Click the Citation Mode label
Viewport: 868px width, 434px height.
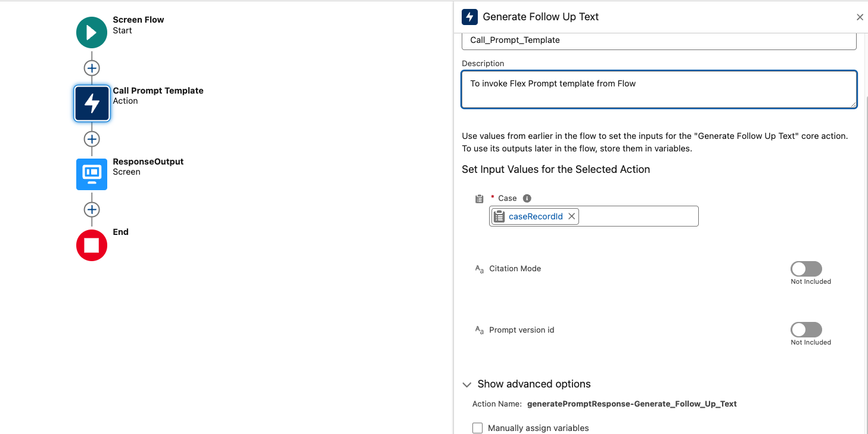(x=515, y=269)
